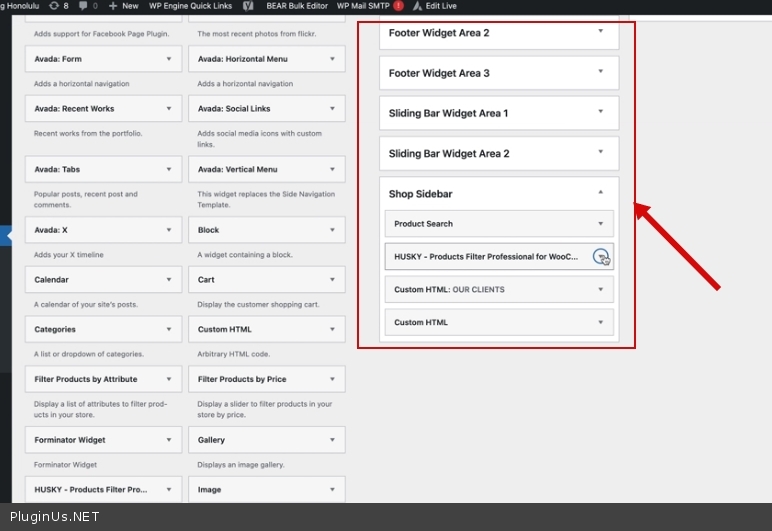
Task: Select the Calendar widget in available widgets
Action: pos(103,280)
